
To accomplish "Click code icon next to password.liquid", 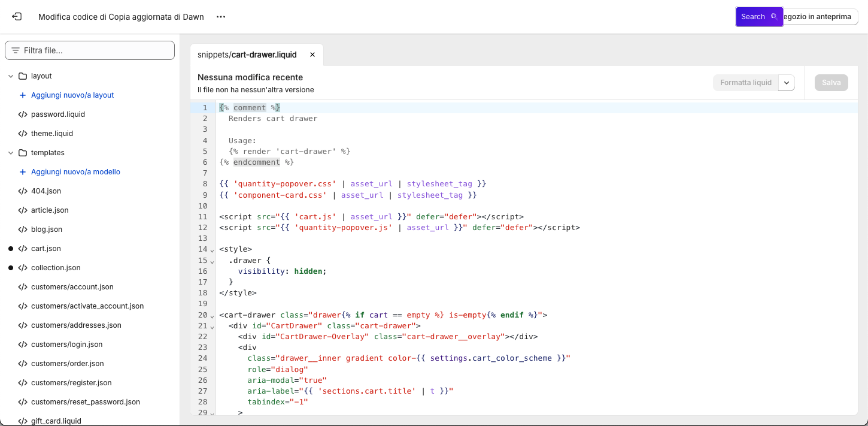I will (x=23, y=114).
